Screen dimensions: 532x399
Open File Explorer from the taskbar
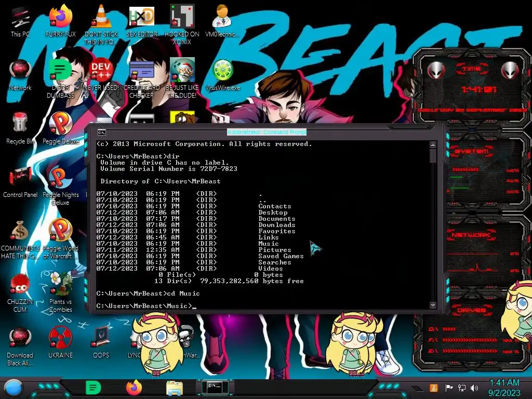[175, 388]
